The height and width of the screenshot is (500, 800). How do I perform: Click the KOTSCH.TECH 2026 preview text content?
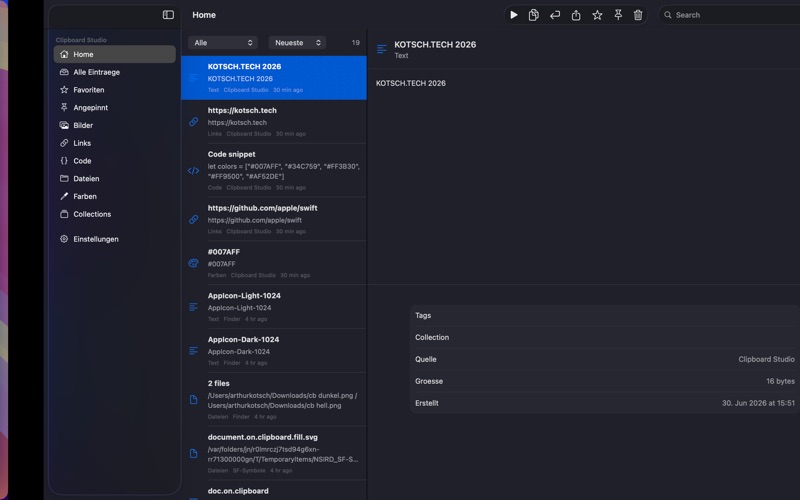pyautogui.click(x=411, y=83)
